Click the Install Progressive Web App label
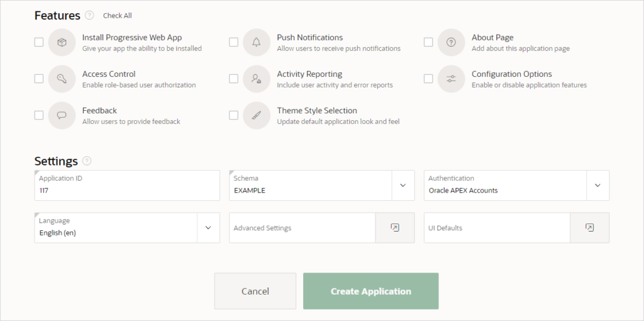Screen dimensions: 644x321 pyautogui.click(x=132, y=37)
